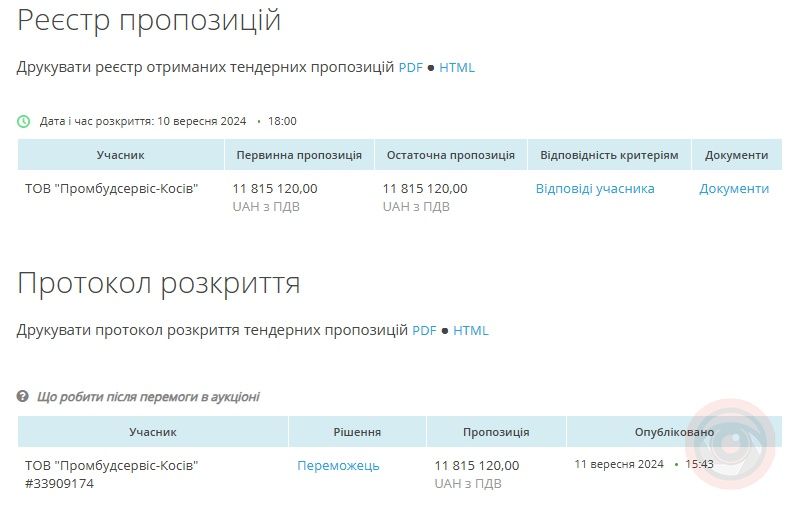Open 'Відповіді учасника' link
This screenshot has width=801, height=516.
coord(595,189)
